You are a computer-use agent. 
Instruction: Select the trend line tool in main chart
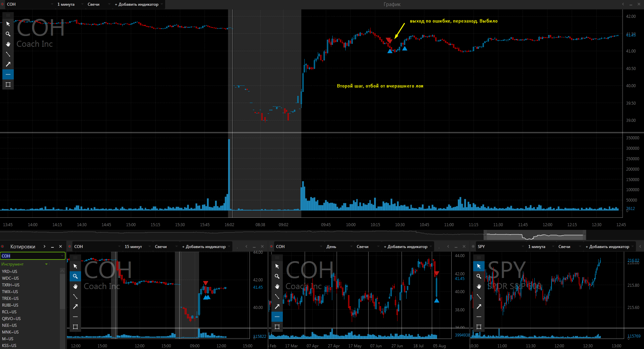[x=8, y=54]
